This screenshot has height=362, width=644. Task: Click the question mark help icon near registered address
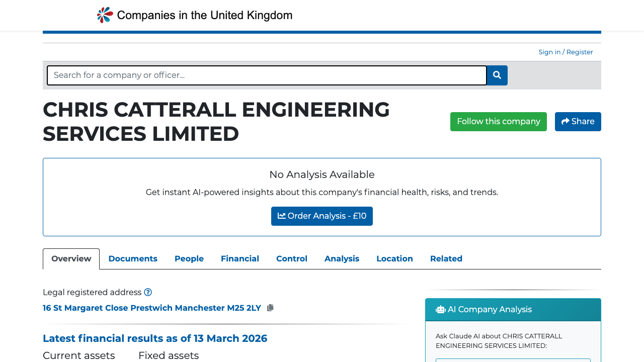click(x=148, y=292)
